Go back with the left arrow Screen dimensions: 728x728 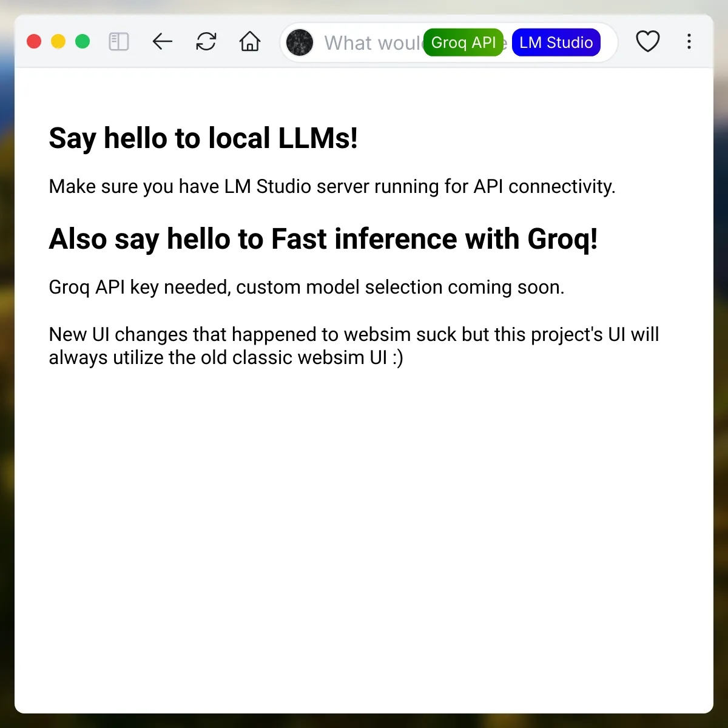(163, 42)
